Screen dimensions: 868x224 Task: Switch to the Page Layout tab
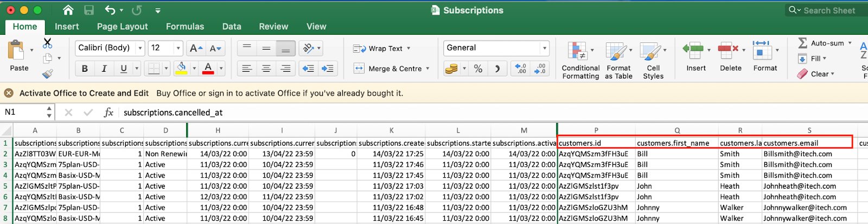(x=122, y=26)
